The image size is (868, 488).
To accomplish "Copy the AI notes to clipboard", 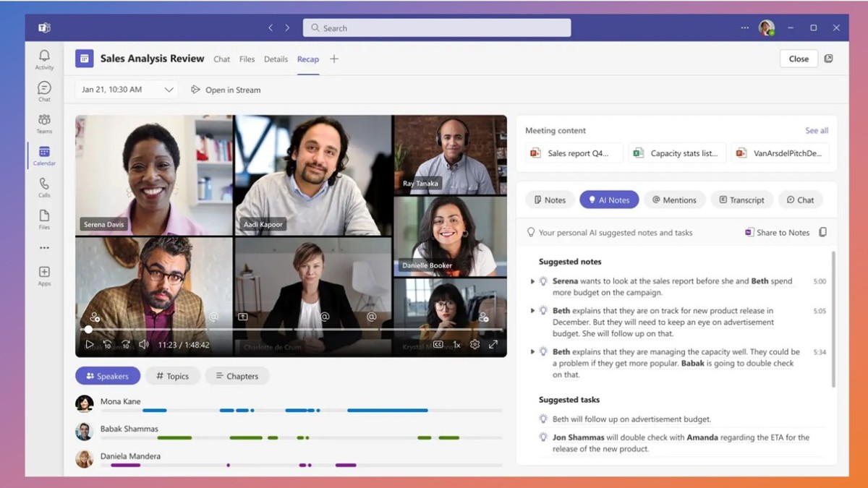I will point(823,232).
